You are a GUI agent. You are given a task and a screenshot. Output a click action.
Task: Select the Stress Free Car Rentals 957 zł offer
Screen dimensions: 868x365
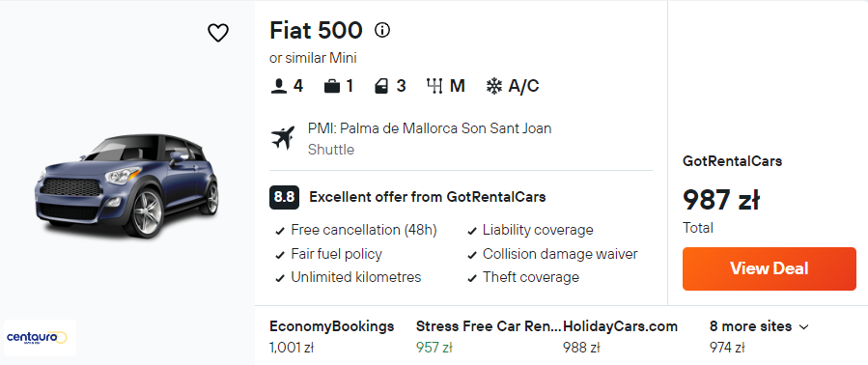[x=489, y=337]
